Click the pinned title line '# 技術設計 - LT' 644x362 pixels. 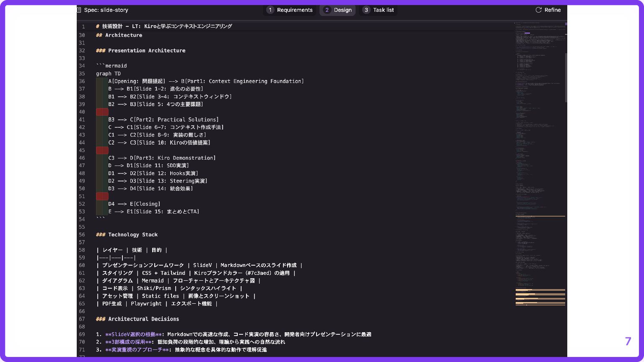164,26
